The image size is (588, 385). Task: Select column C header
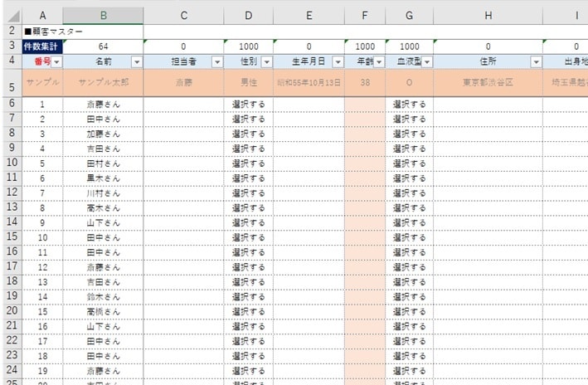[x=183, y=16]
